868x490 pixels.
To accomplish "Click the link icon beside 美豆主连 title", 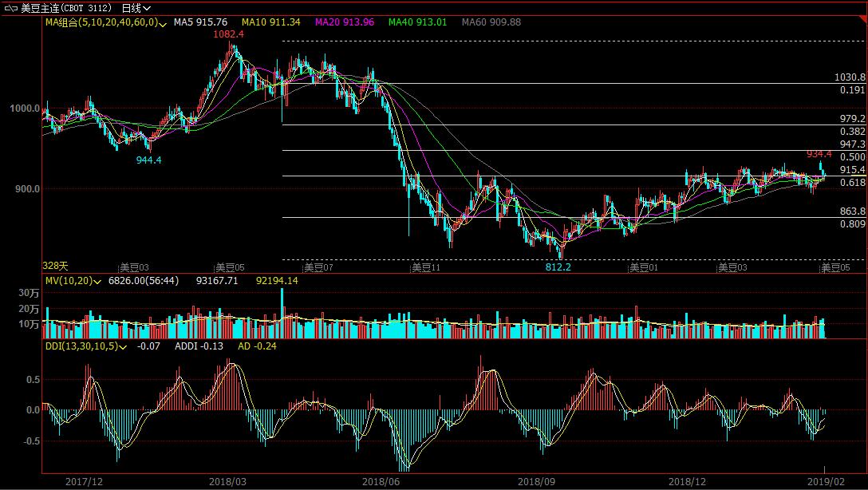I will [x=10, y=8].
